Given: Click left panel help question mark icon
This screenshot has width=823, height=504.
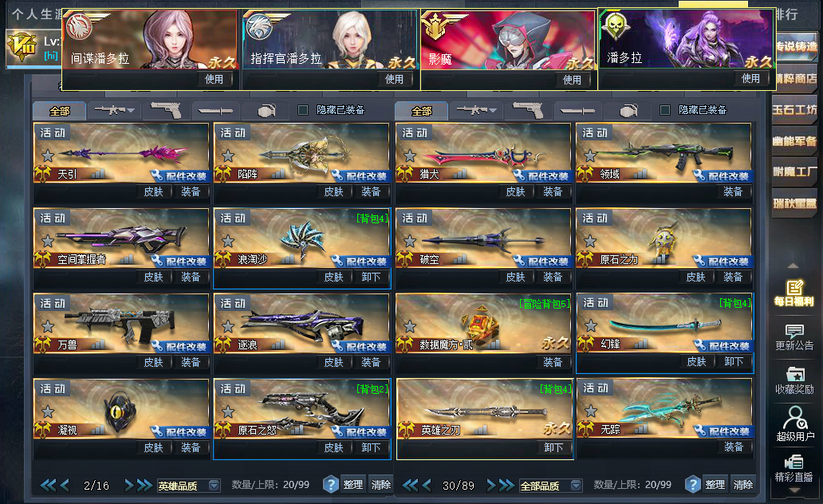Looking at the screenshot, I should point(330,484).
